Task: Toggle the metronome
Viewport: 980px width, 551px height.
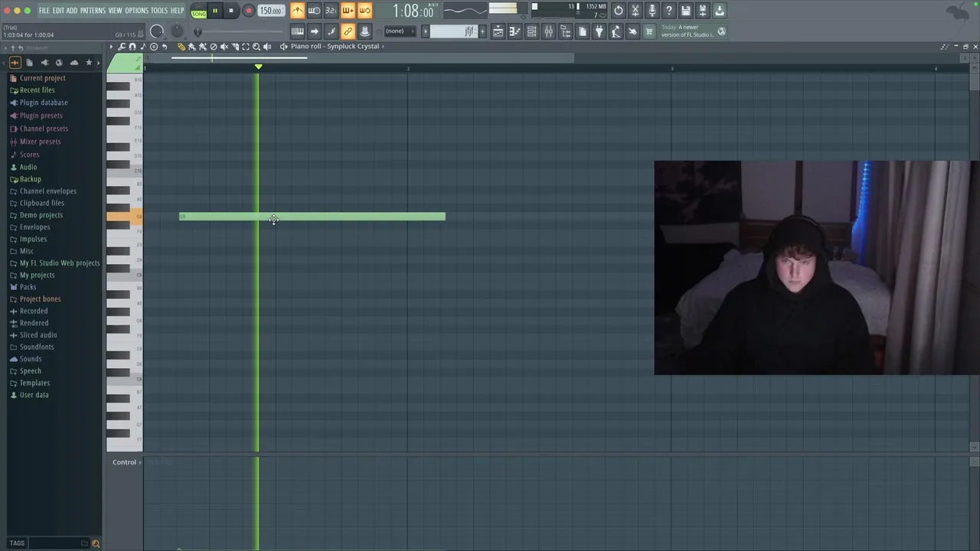Action: click(x=297, y=11)
